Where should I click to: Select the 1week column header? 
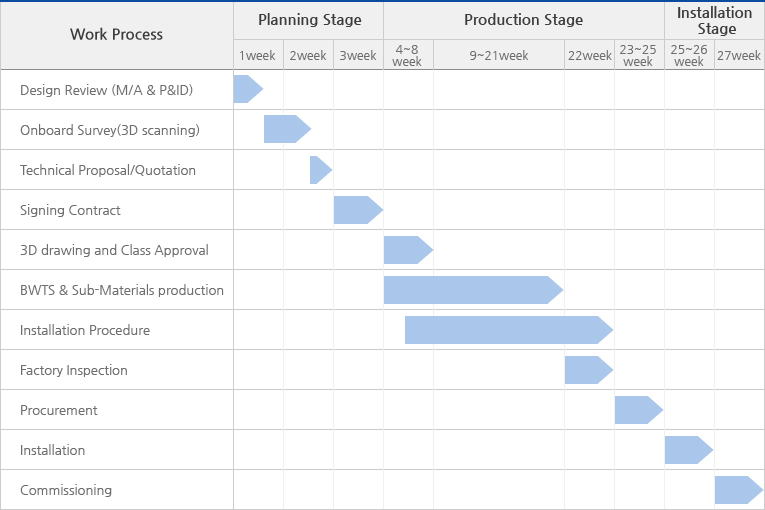tap(258, 56)
